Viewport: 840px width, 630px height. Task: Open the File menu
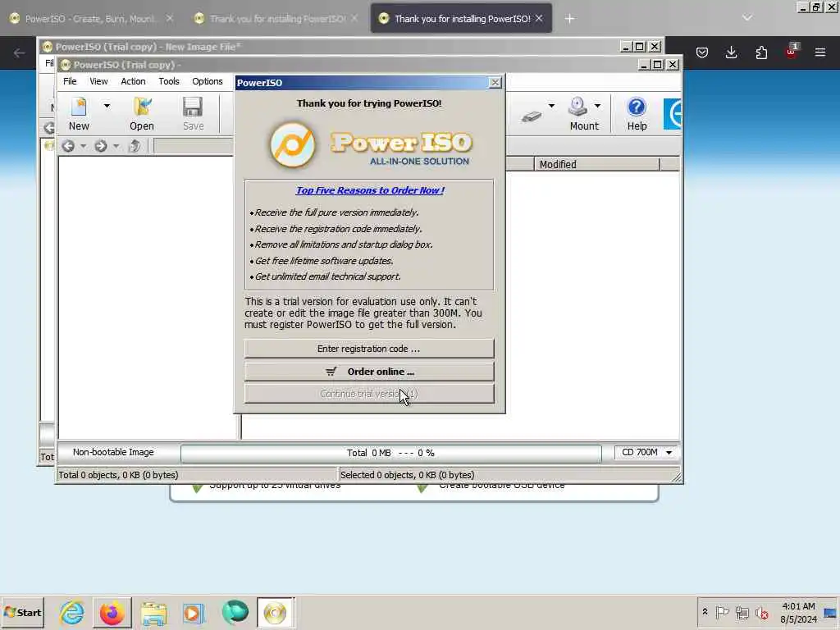(x=70, y=81)
